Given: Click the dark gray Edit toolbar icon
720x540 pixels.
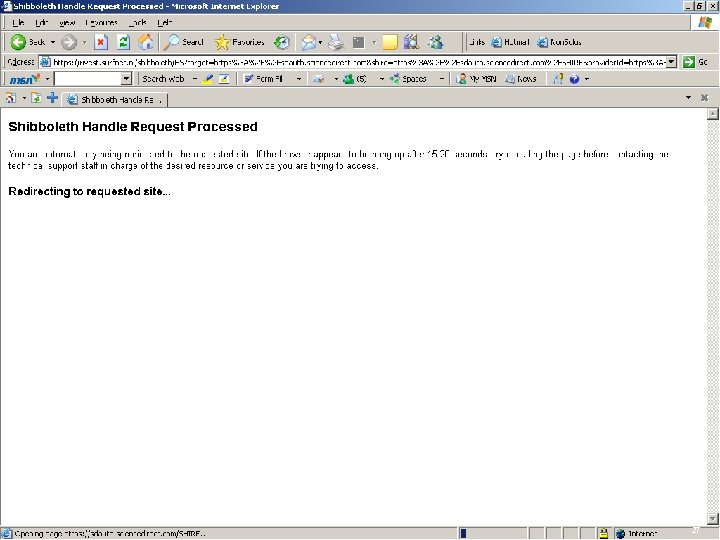Looking at the screenshot, I should coord(358,43).
